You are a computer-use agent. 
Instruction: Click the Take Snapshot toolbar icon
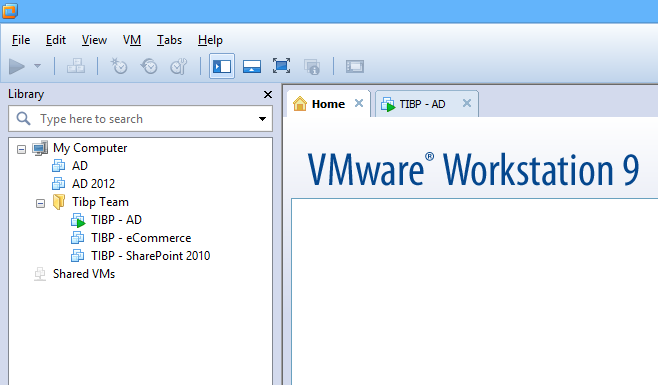119,66
